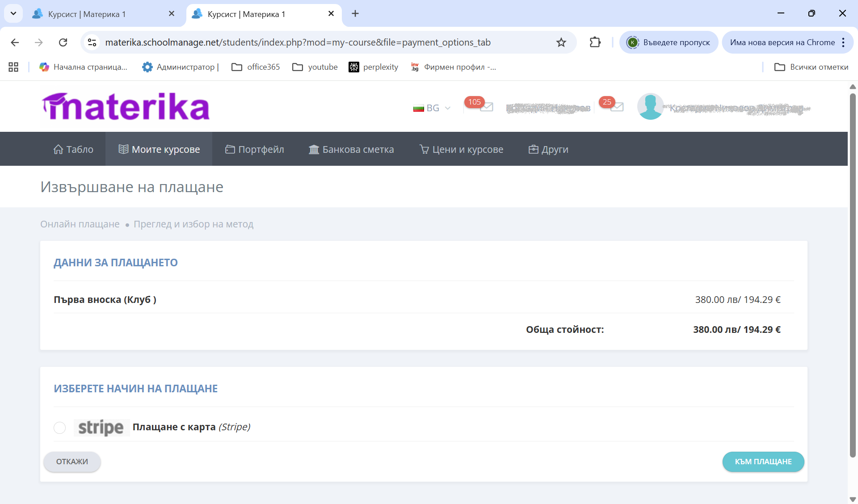Image resolution: width=858 pixels, height=504 pixels.
Task: Click the materika logo
Action: pos(126,106)
